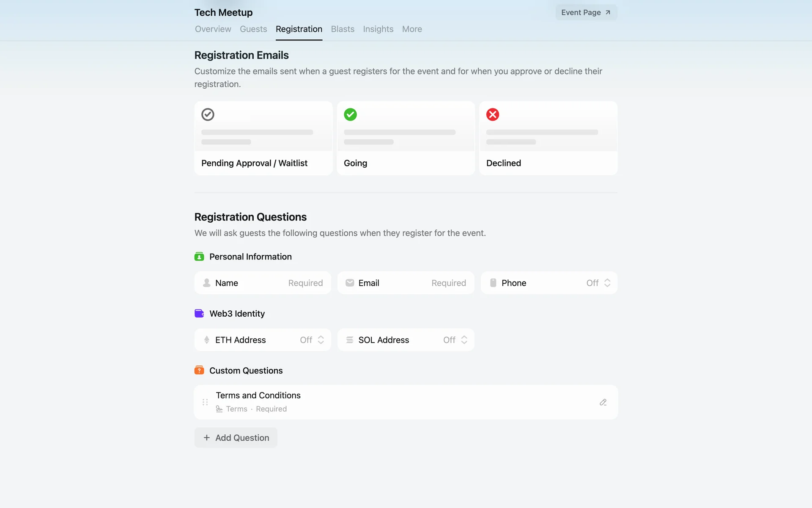Open the Pending Approval / Waitlist email card
Image resolution: width=812 pixels, height=508 pixels.
[x=263, y=138]
